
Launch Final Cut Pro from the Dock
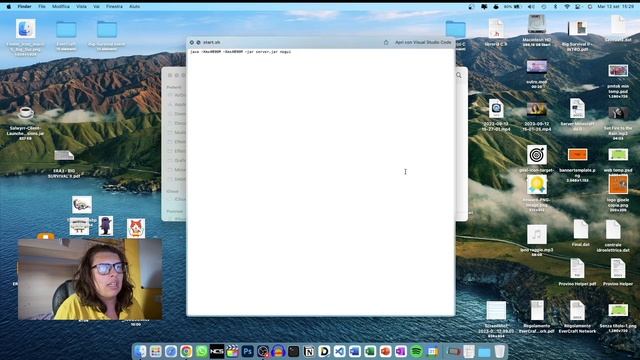pos(232,351)
